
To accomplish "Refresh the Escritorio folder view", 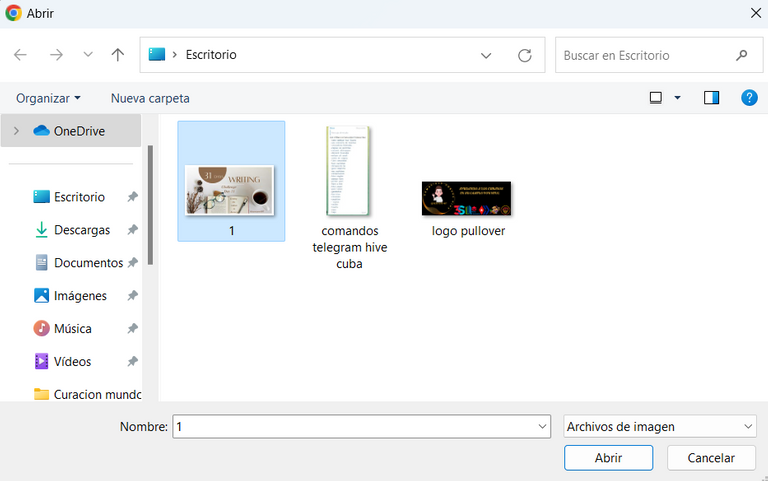I will [525, 55].
